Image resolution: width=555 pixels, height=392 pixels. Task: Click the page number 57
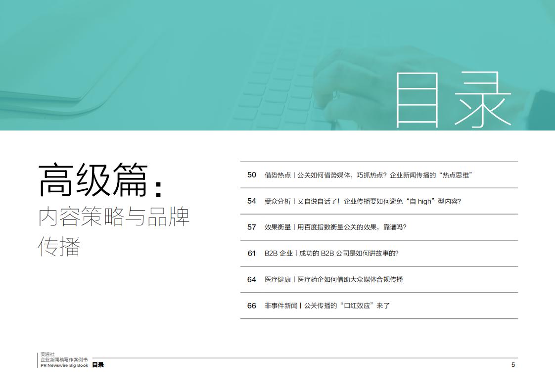(252, 227)
